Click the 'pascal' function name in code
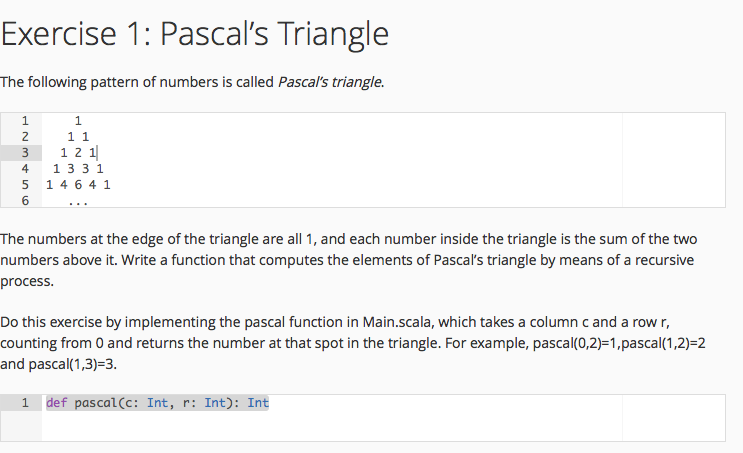This screenshot has width=743, height=453. tap(96, 403)
